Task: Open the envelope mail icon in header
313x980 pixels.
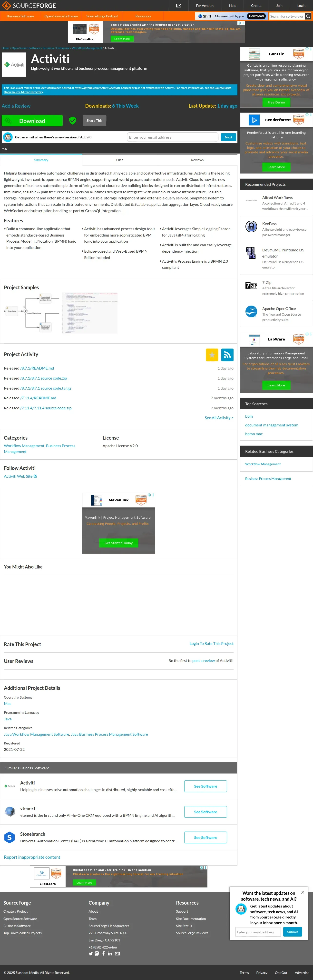Action: point(178,6)
